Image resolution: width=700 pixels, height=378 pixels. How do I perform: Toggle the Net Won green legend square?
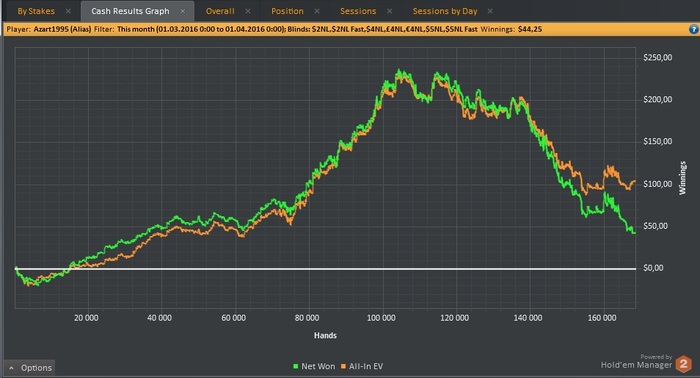(x=296, y=366)
